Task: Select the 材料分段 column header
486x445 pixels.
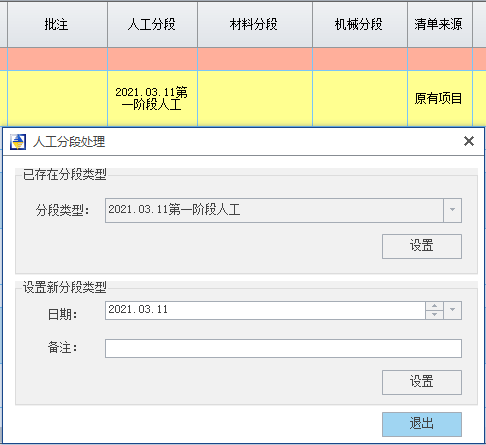Action: click(x=255, y=24)
